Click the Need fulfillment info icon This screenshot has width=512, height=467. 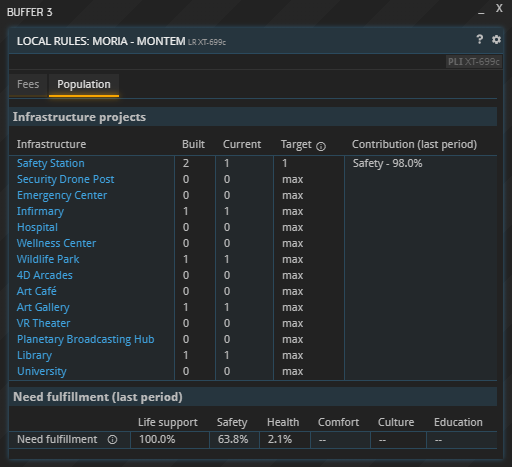click(113, 440)
